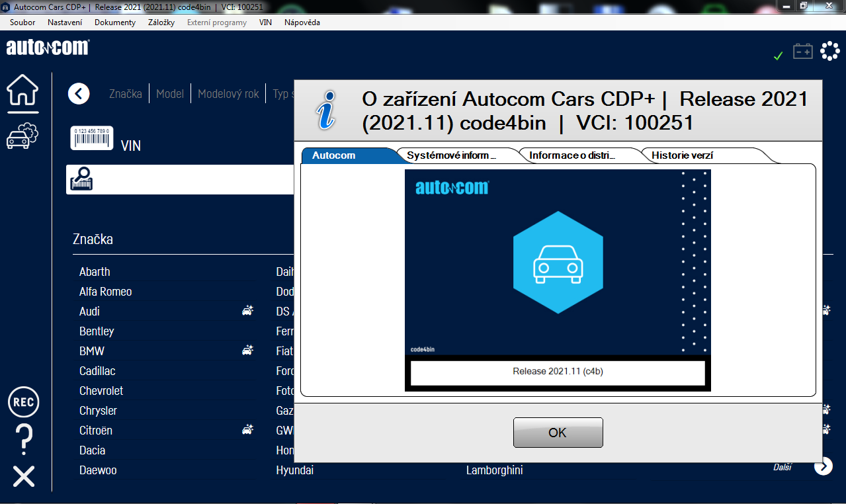Click the X exit icon in sidebar
The image size is (846, 504).
tap(24, 476)
